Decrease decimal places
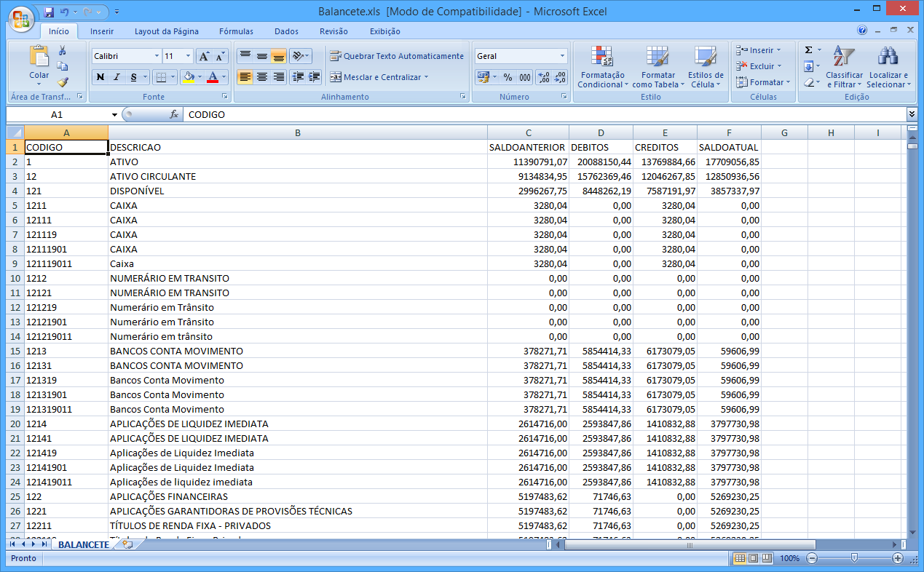This screenshot has width=924, height=572. point(560,77)
